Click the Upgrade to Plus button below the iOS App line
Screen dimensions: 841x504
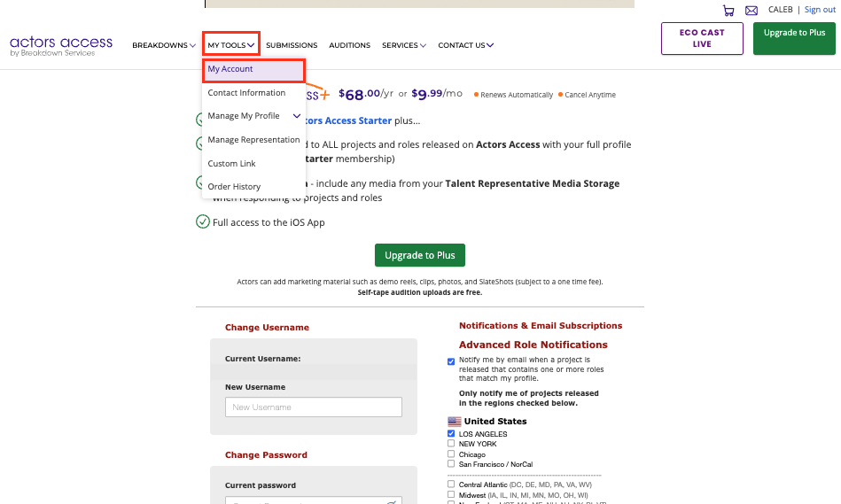(x=420, y=255)
